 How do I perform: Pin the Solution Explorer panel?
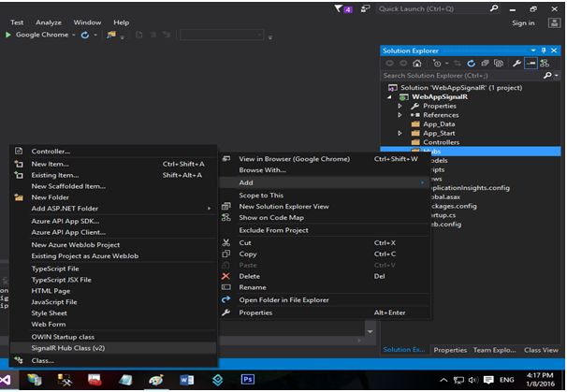pos(544,51)
